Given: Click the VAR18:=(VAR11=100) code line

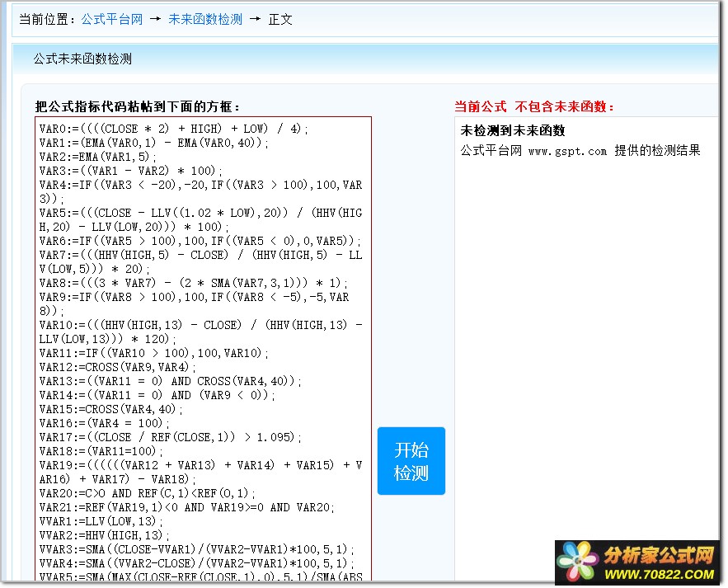Looking at the screenshot, I should coord(101,451).
